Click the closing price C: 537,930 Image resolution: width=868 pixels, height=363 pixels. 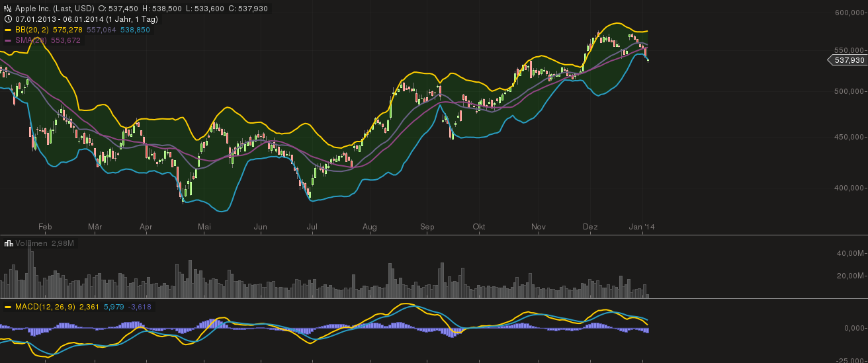click(249, 9)
